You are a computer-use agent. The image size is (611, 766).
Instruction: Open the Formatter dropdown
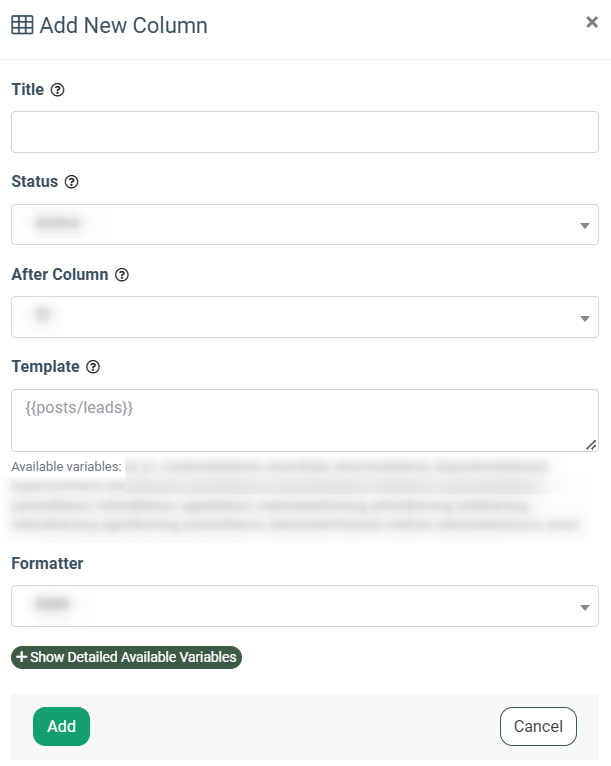tap(305, 606)
